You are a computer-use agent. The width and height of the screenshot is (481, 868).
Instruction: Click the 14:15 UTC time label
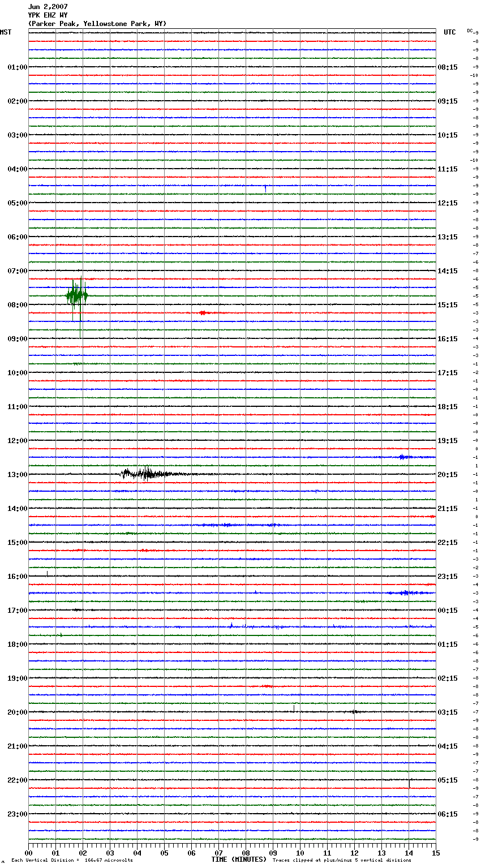[448, 271]
